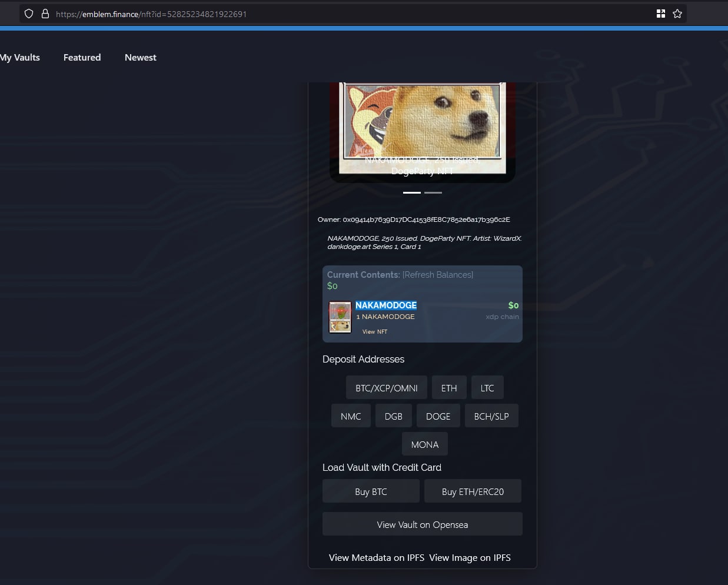Click the xdp chain label
Image resolution: width=728 pixels, height=585 pixels.
[502, 317]
